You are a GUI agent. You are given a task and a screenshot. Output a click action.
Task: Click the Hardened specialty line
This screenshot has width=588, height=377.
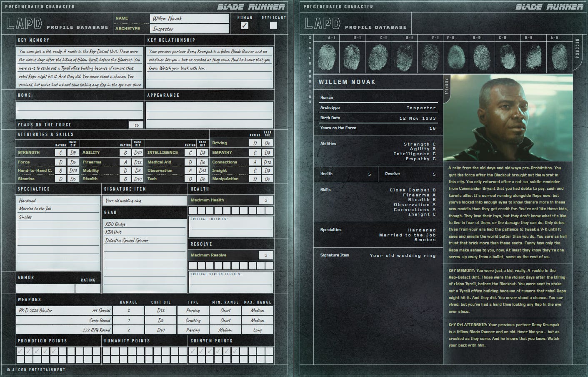[58, 201]
